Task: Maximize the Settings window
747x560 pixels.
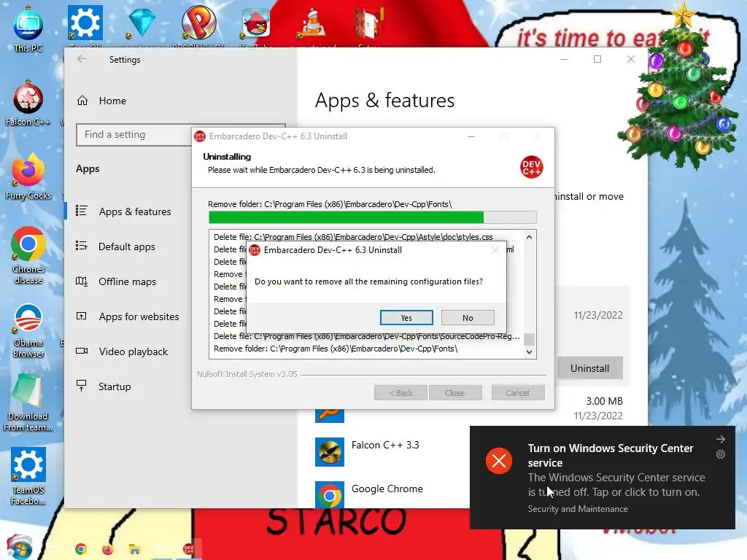Action: point(597,59)
